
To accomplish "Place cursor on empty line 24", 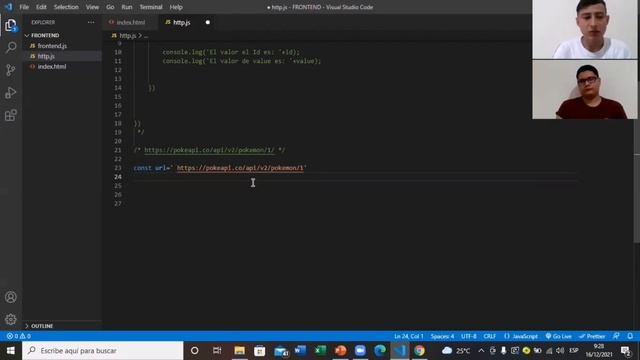I will [x=355, y=177].
